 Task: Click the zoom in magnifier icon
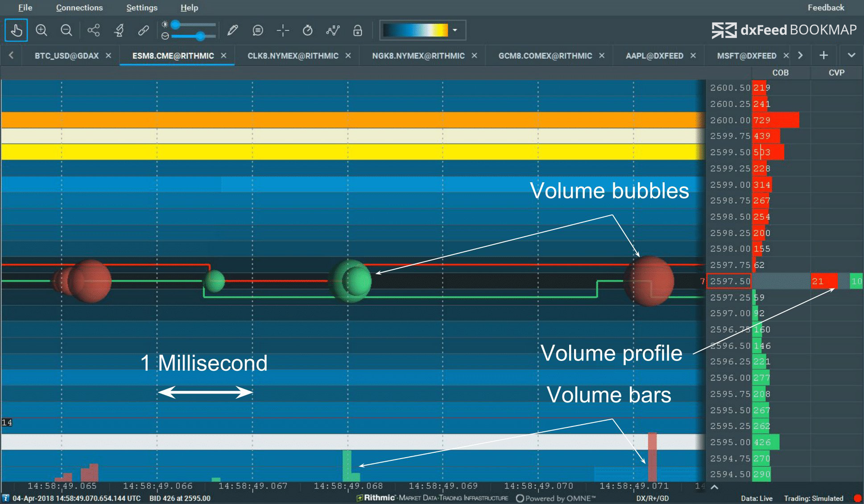tap(41, 30)
